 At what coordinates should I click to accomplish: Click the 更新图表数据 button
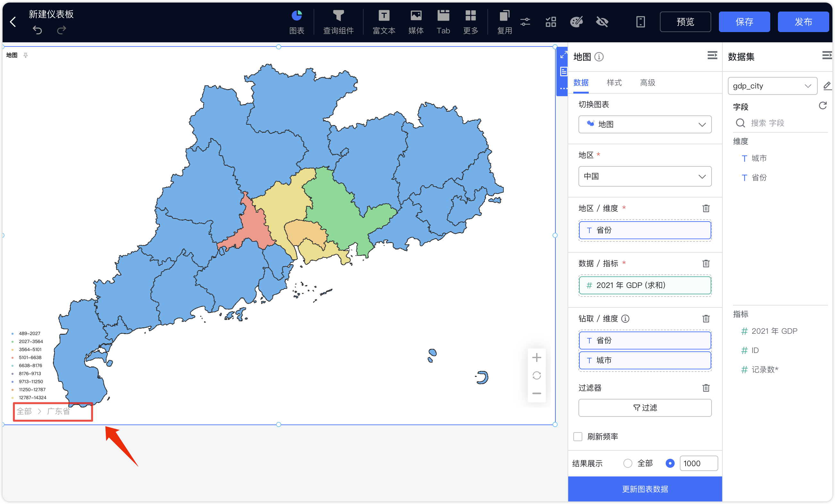[645, 489]
